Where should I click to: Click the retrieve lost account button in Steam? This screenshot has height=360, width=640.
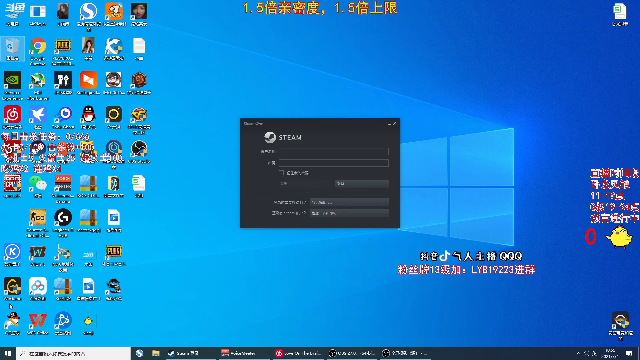349,213
